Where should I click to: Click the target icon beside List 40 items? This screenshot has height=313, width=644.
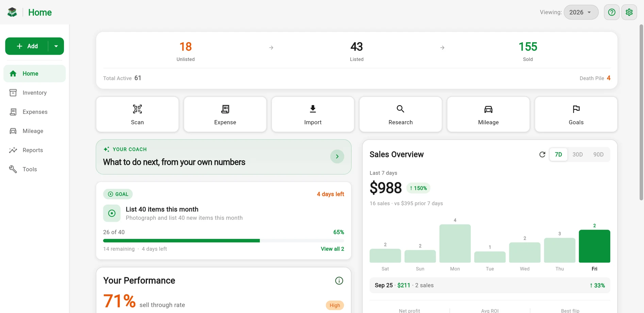(112, 213)
